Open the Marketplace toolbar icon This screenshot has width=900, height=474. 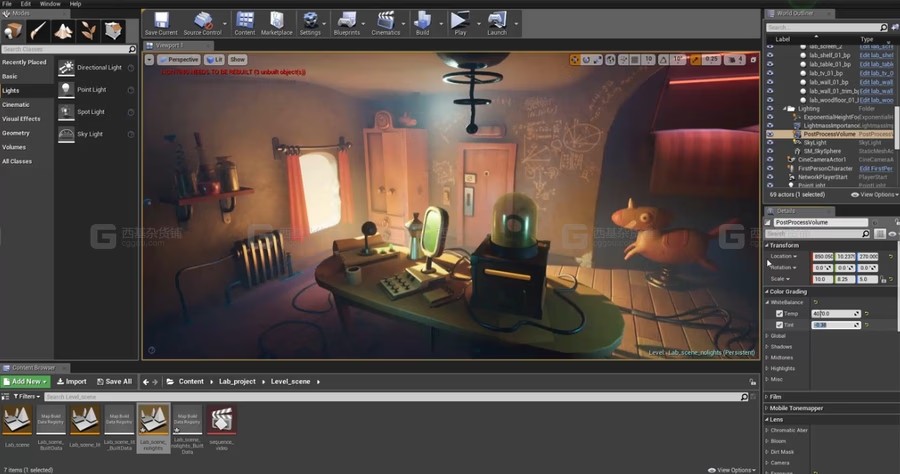click(x=277, y=24)
